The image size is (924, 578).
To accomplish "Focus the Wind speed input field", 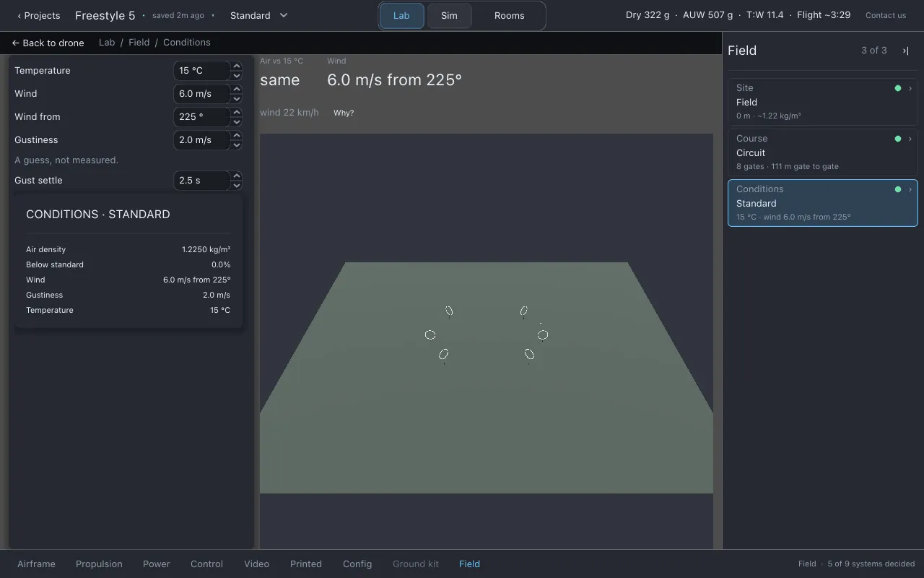I will (x=202, y=94).
